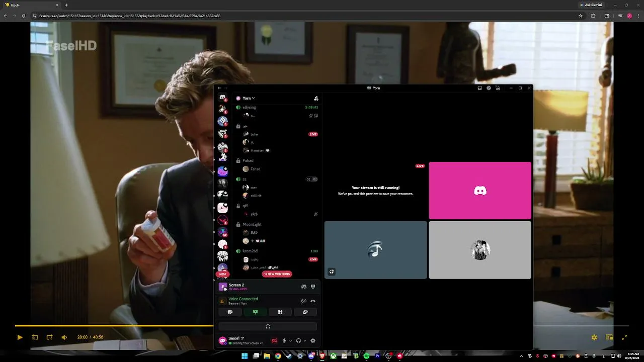Turn on the camera in the voice panel
Screen dimensions: 644x362
230,312
